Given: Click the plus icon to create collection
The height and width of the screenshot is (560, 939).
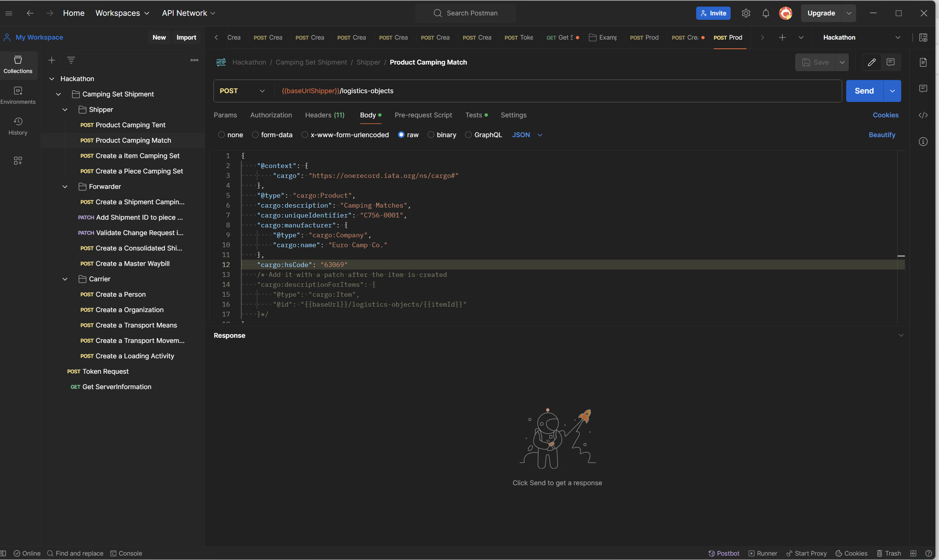Looking at the screenshot, I should 52,60.
